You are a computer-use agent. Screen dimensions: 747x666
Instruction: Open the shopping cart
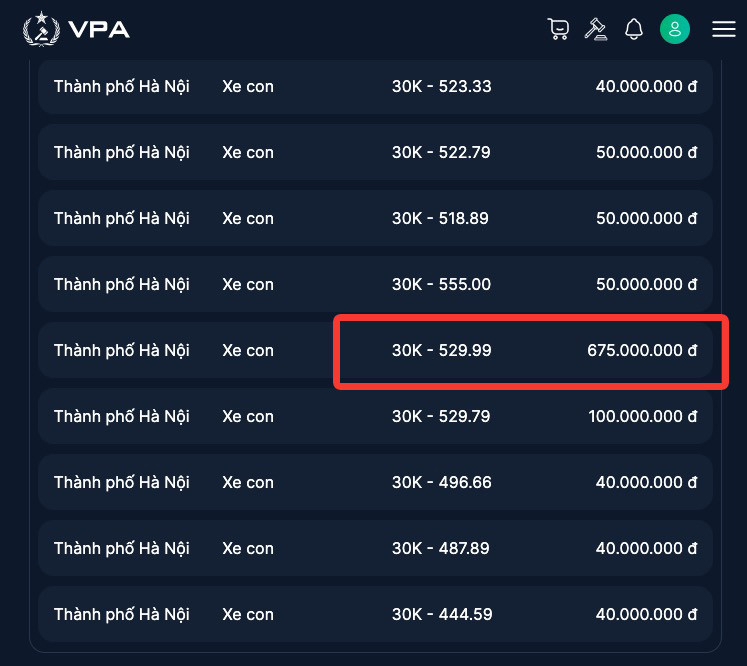point(558,29)
